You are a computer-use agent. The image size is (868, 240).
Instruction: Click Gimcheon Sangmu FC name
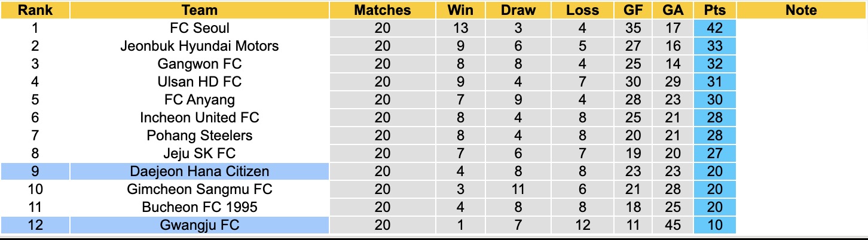click(x=200, y=189)
